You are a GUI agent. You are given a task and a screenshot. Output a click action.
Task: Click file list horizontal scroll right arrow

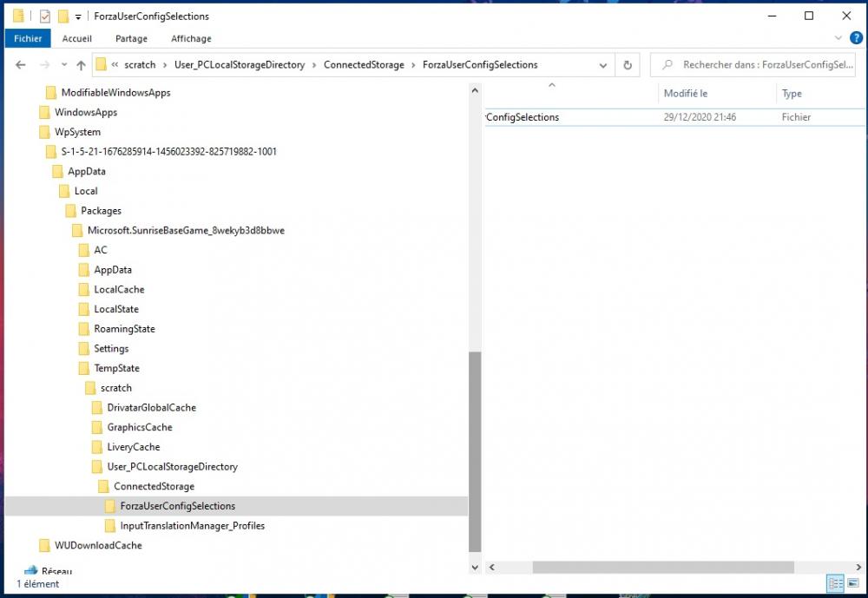(x=858, y=567)
